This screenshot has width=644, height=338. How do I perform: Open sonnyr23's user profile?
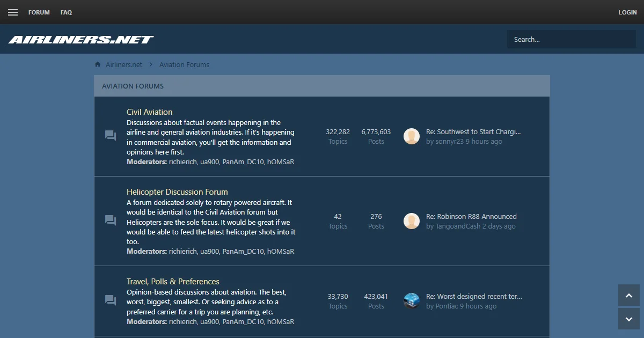pyautogui.click(x=449, y=142)
